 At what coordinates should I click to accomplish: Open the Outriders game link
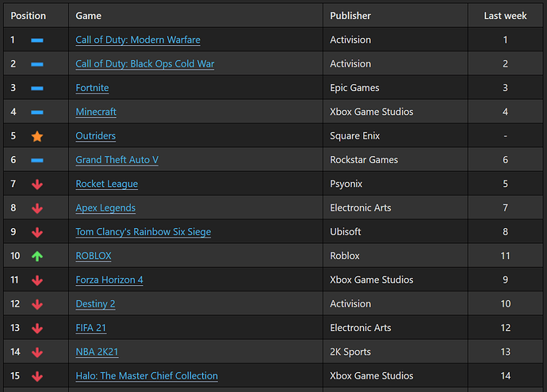point(96,136)
